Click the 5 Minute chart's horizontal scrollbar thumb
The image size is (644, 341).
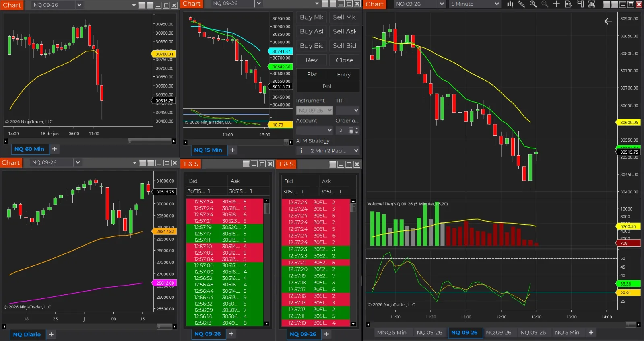tap(631, 325)
